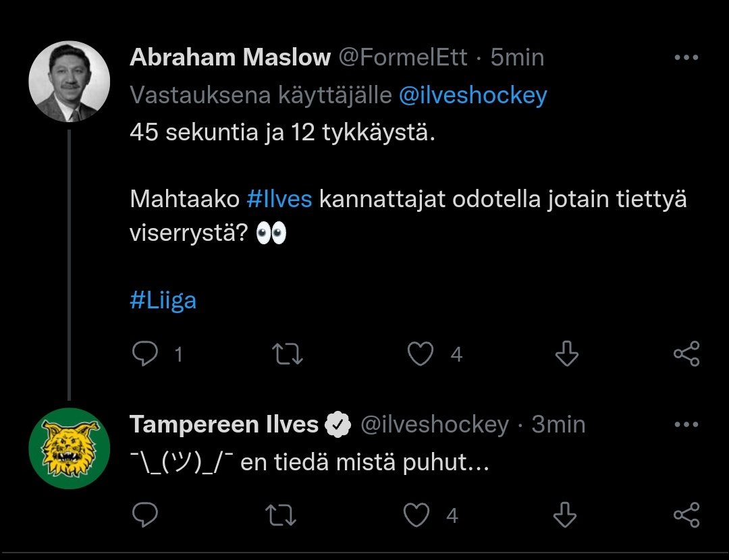Screen dimensions: 729x560
Task: Open the #Liiga hashtag
Action: click(x=163, y=300)
